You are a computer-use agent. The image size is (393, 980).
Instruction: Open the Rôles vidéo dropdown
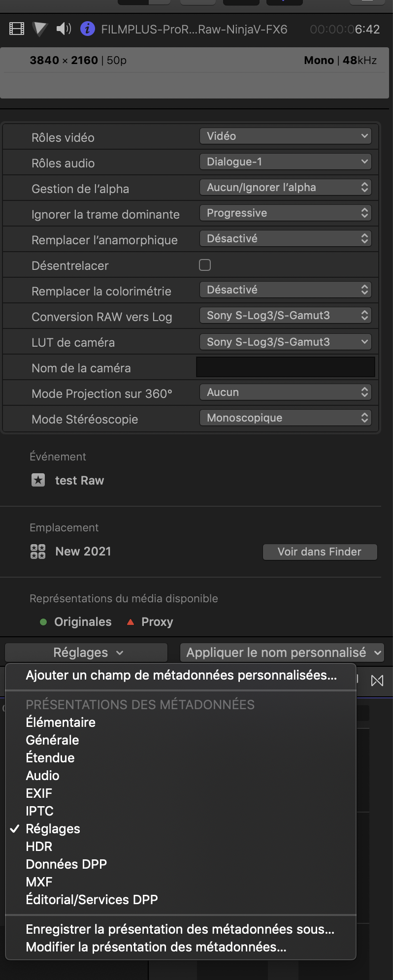285,136
